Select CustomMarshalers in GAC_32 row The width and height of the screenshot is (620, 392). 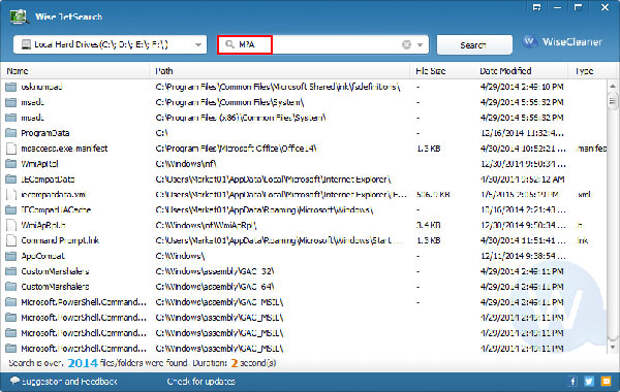[304, 271]
